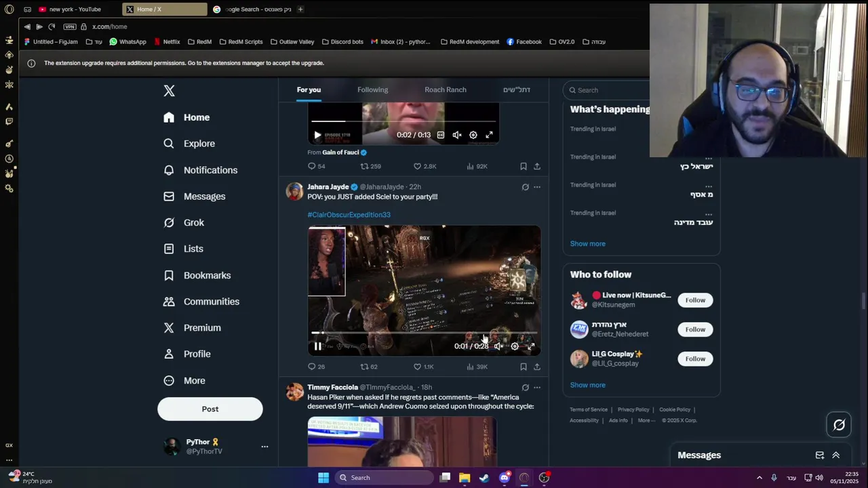Screen dimensions: 868x488
Task: Click the Post button
Action: pyautogui.click(x=210, y=409)
